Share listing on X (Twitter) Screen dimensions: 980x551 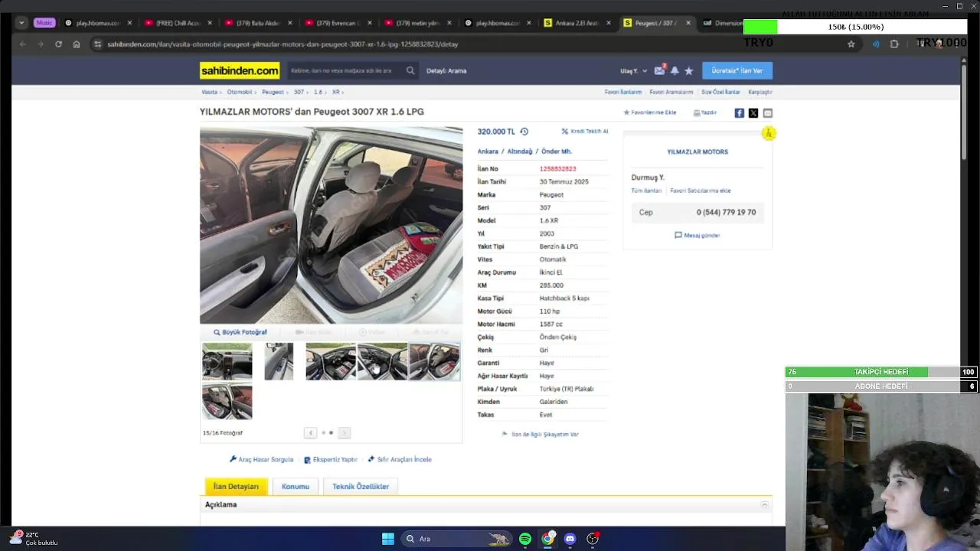753,112
